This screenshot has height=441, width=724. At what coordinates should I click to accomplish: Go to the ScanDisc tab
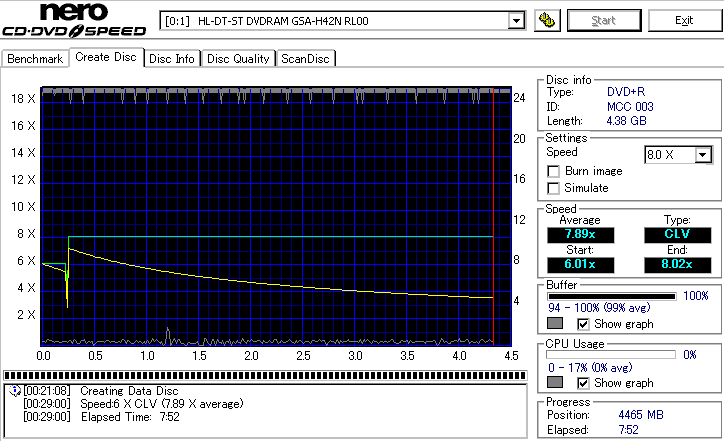click(x=305, y=59)
